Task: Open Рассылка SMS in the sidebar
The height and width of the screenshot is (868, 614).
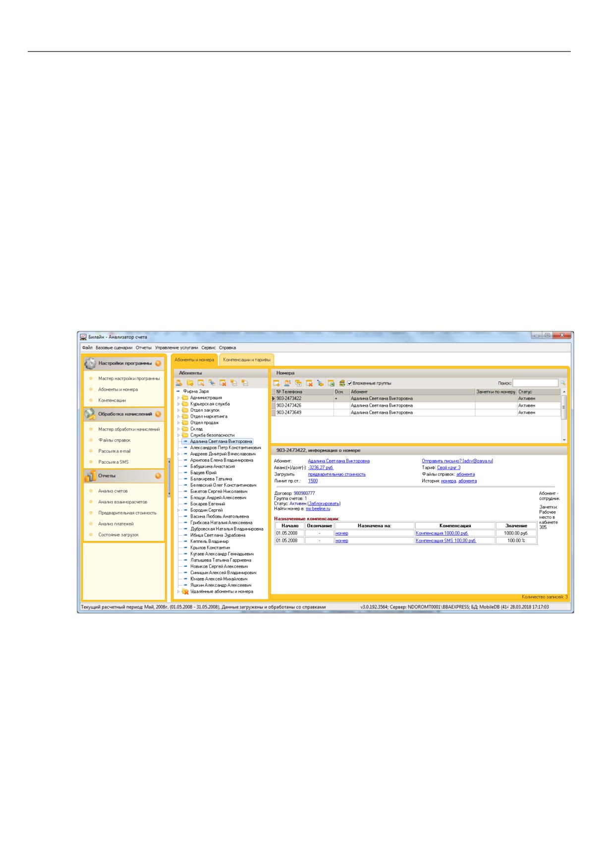Action: point(113,462)
